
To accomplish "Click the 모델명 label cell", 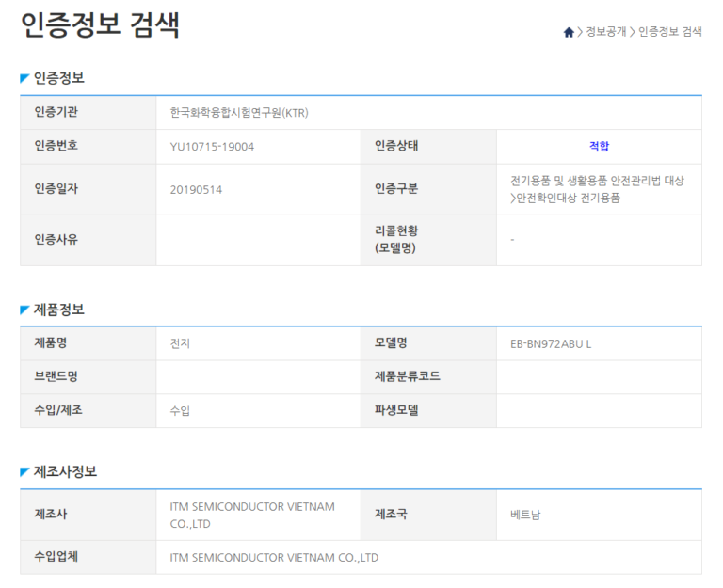I will click(x=428, y=343).
